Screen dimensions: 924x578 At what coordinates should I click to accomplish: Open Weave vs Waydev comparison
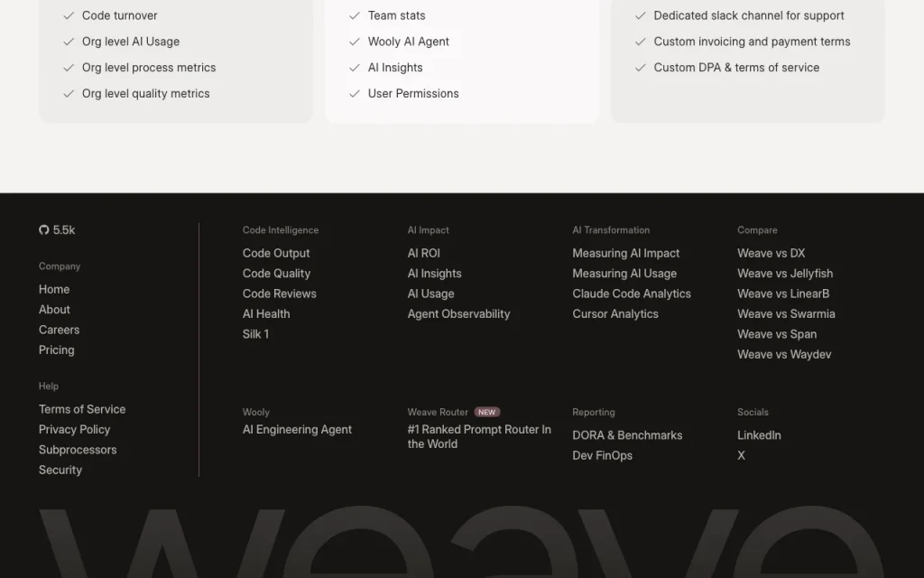(784, 354)
